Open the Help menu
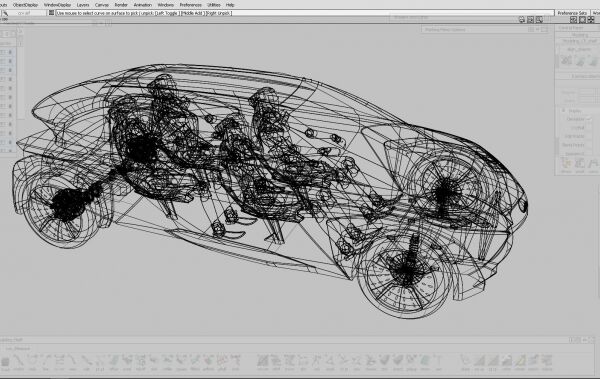This screenshot has height=379, width=600. click(x=230, y=5)
